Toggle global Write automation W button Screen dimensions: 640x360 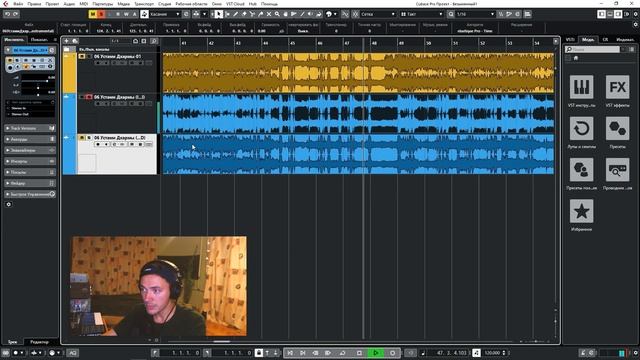click(126, 14)
